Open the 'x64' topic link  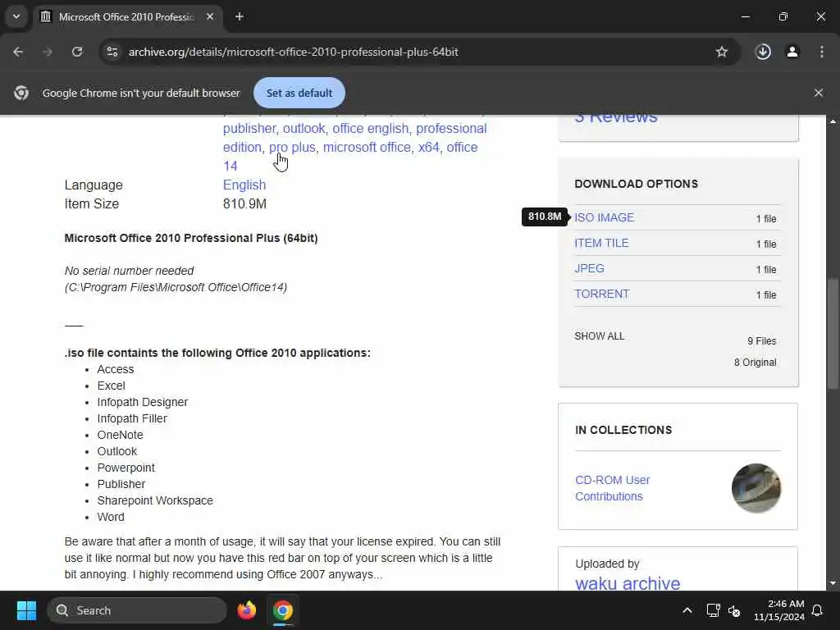[430, 148]
